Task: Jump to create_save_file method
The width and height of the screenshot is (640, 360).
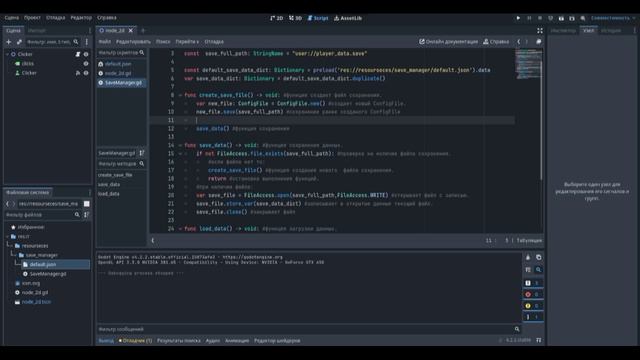Action: coord(115,175)
